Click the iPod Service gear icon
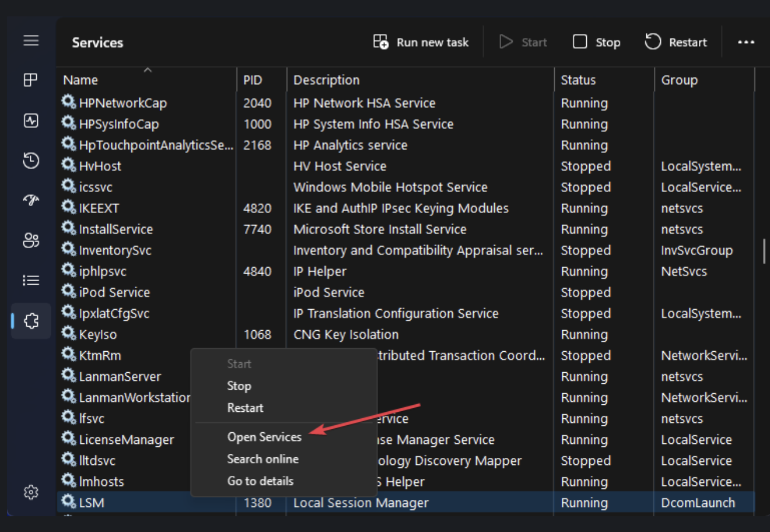 click(x=69, y=291)
